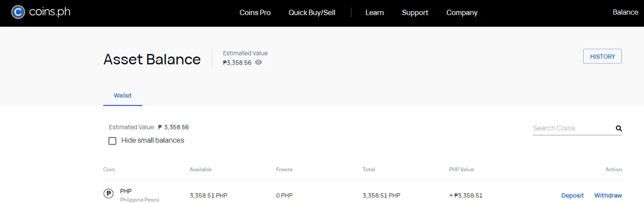The width and height of the screenshot is (644, 204).
Task: Click the Search Coins input field
Action: pos(573,128)
